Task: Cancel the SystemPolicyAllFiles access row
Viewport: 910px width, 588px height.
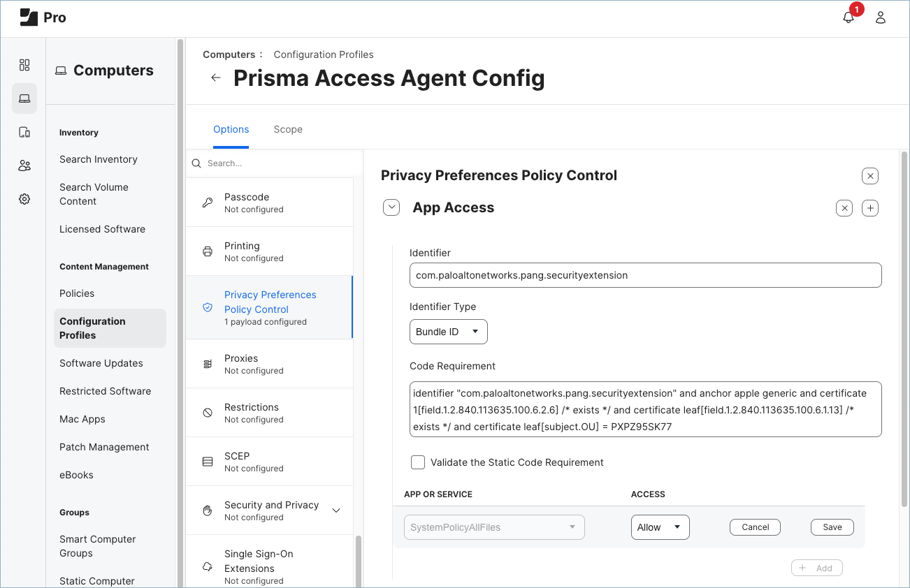Action: tap(755, 527)
